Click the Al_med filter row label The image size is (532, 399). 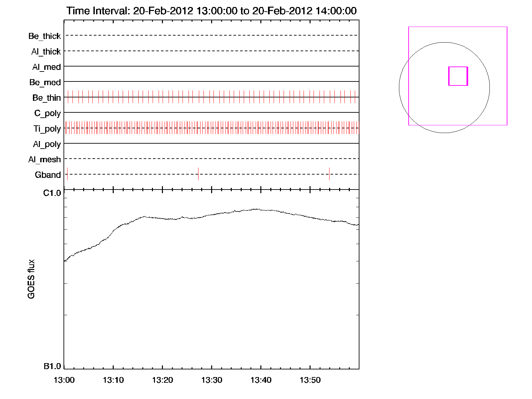[46, 67]
